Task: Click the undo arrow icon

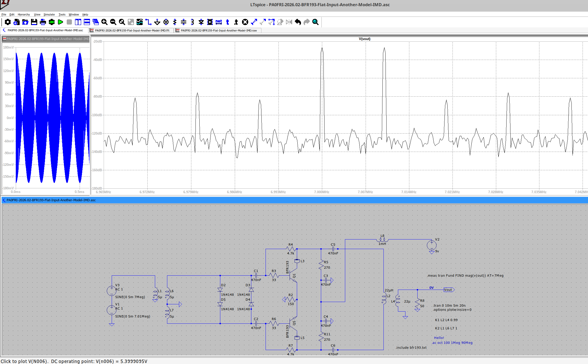Action: pyautogui.click(x=298, y=22)
